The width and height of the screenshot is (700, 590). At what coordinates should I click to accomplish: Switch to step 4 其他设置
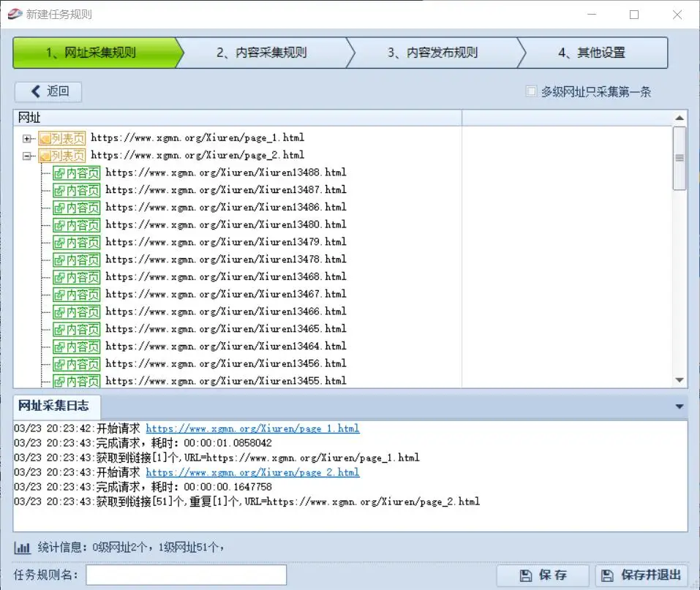pos(592,53)
